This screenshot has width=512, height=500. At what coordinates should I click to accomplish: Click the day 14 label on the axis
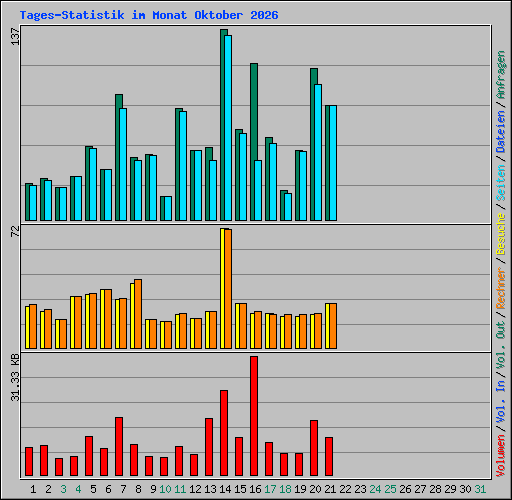[225, 489]
